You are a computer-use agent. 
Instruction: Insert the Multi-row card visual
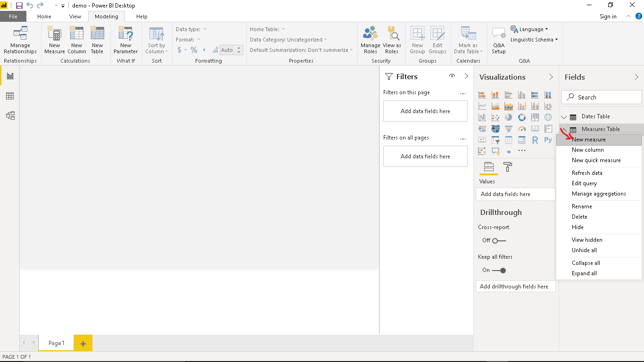click(548, 129)
